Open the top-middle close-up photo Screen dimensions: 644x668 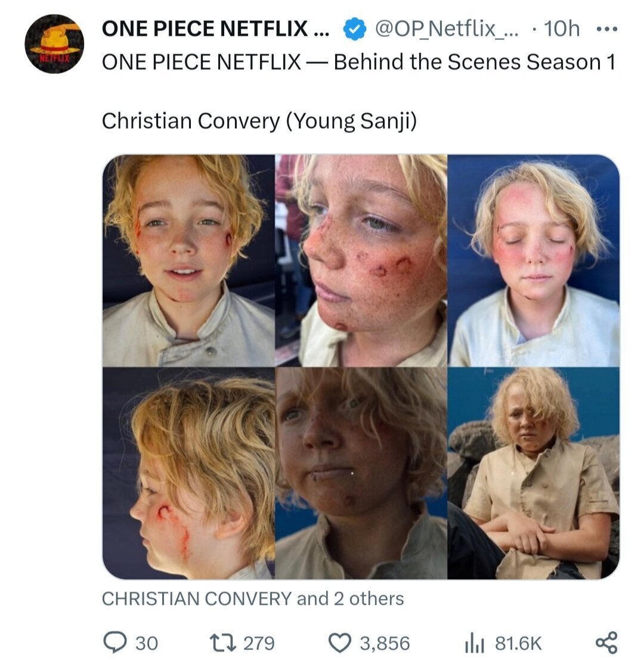pos(361,260)
